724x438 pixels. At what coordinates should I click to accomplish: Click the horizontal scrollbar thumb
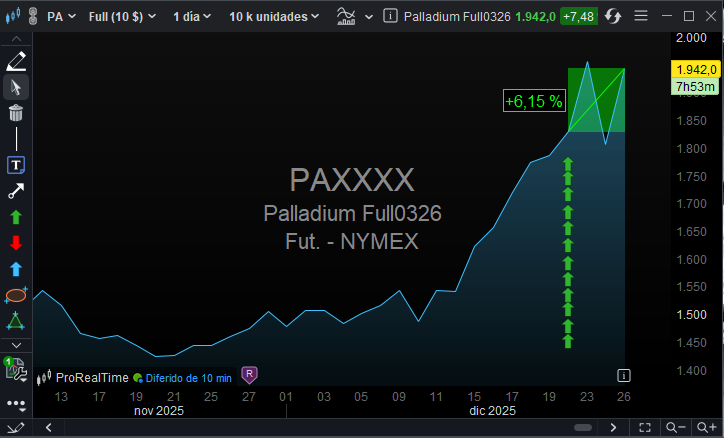(583, 427)
